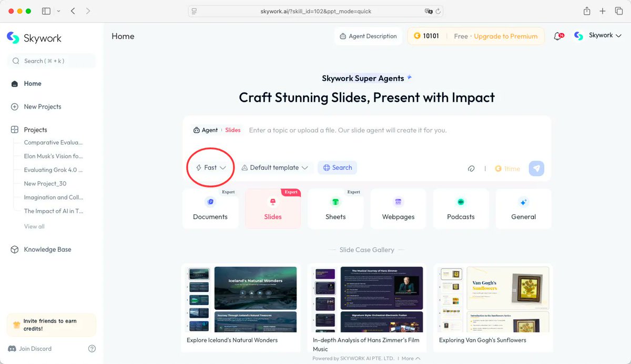Open the Safari share button

[587, 11]
